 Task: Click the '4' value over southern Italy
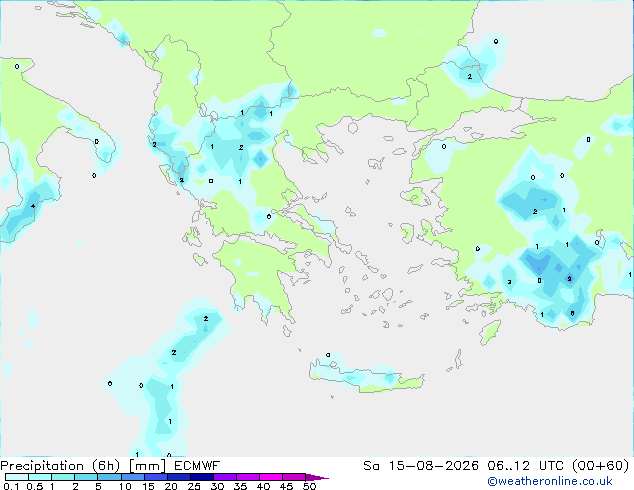33,206
